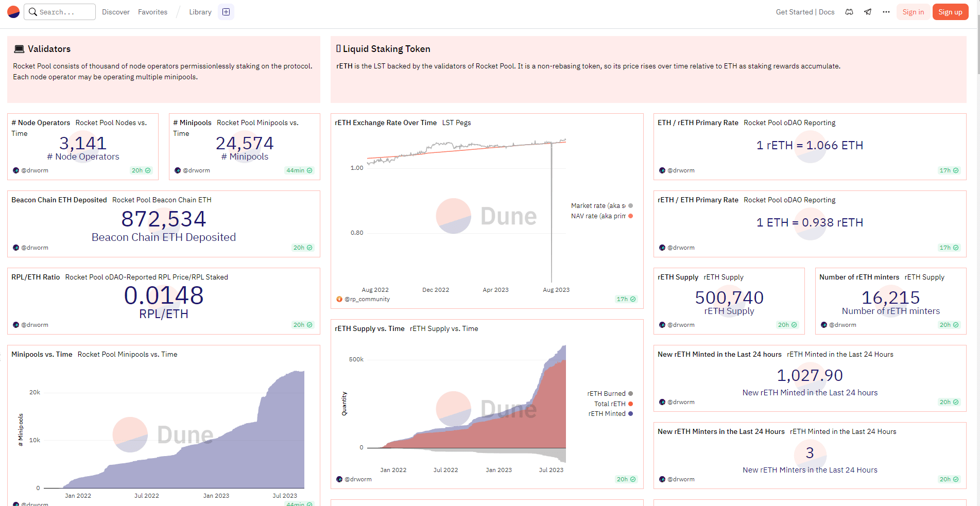Open the Favorites tab
Image resolution: width=980 pixels, height=506 pixels.
152,12
